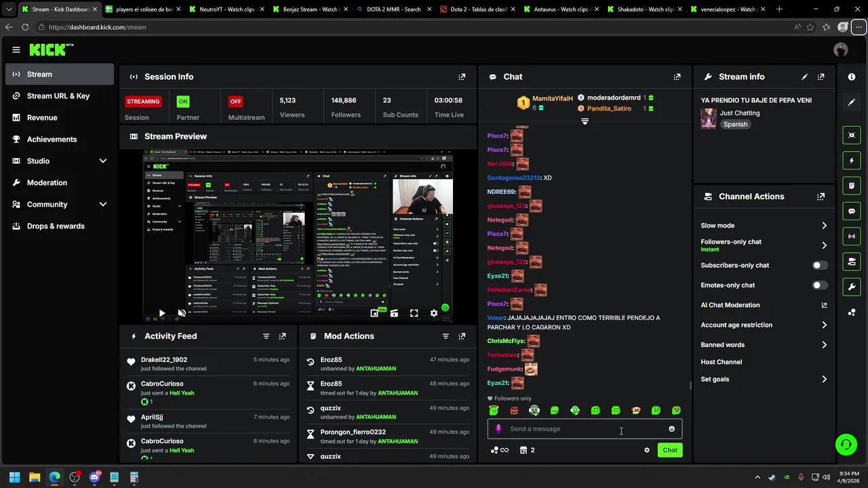Viewport: 868px width, 488px height.
Task: Open Banned words chevron
Action: [824, 345]
